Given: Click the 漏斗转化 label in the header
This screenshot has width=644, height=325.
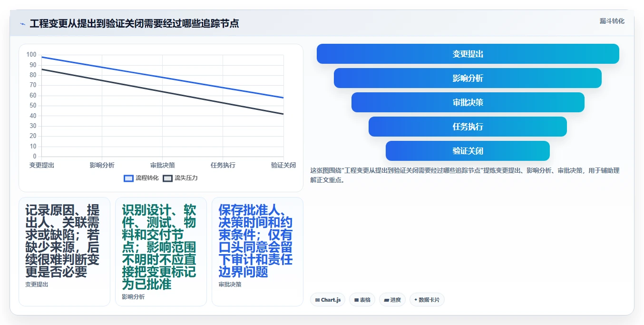Looking at the screenshot, I should (612, 21).
